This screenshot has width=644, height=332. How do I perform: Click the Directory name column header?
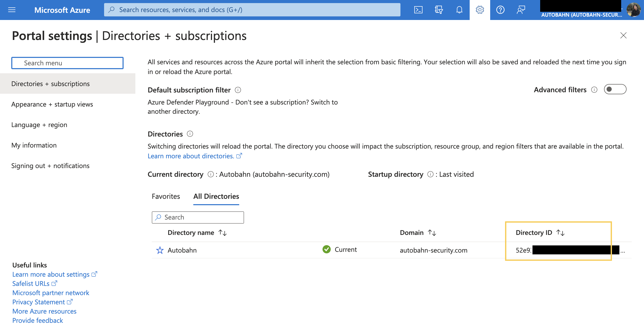coord(191,233)
